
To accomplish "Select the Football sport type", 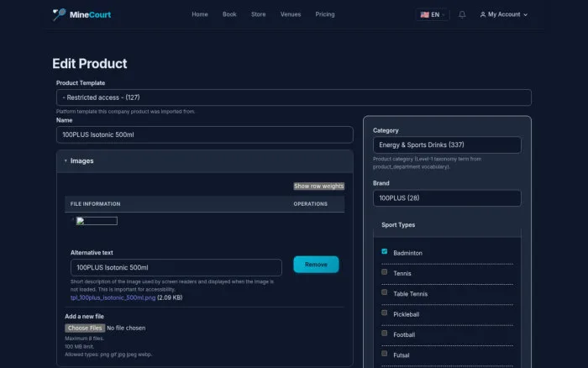I will tap(385, 333).
